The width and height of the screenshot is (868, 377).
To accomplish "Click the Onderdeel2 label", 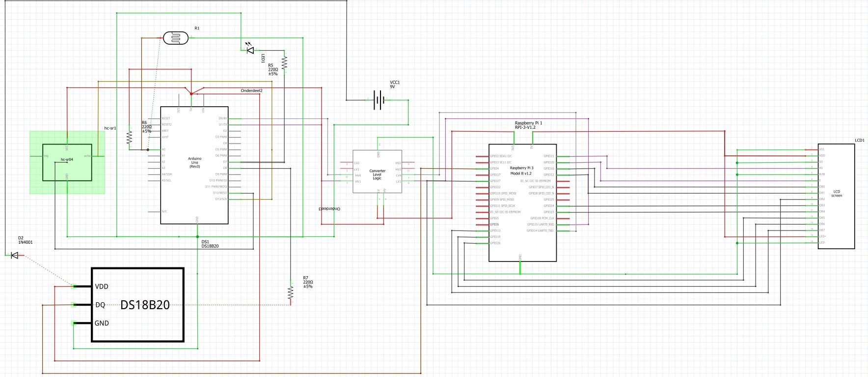I will 251,91.
